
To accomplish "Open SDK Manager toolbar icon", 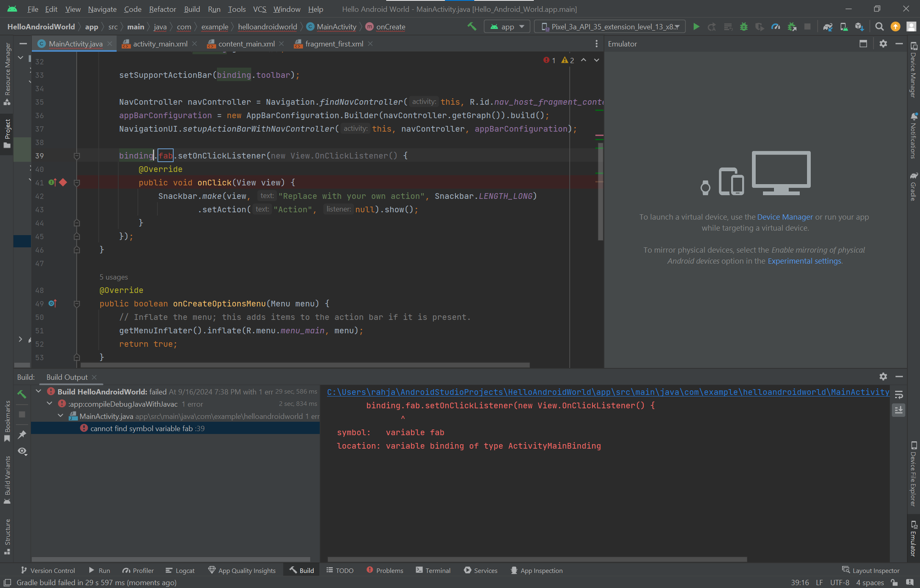I will [x=859, y=27].
